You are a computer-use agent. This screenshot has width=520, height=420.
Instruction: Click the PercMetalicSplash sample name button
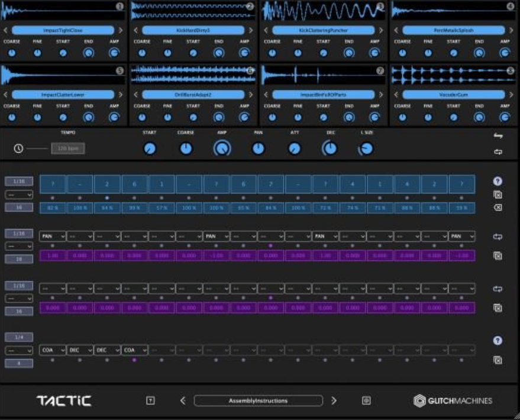(454, 30)
